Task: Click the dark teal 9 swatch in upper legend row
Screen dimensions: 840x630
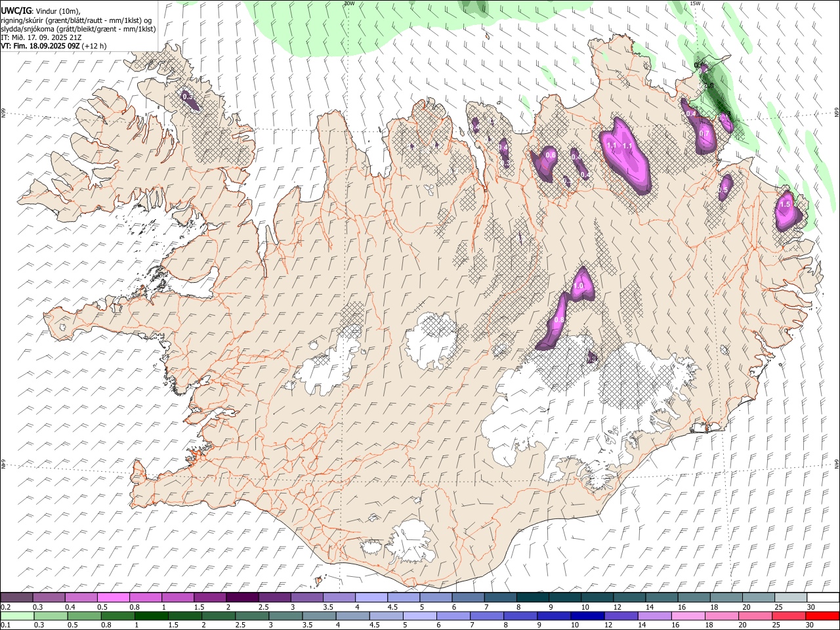Action: tap(564, 598)
